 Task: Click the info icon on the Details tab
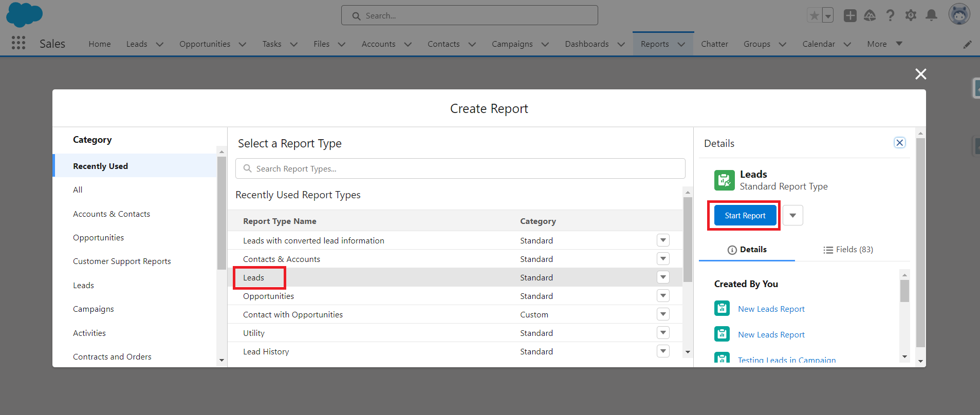click(732, 250)
